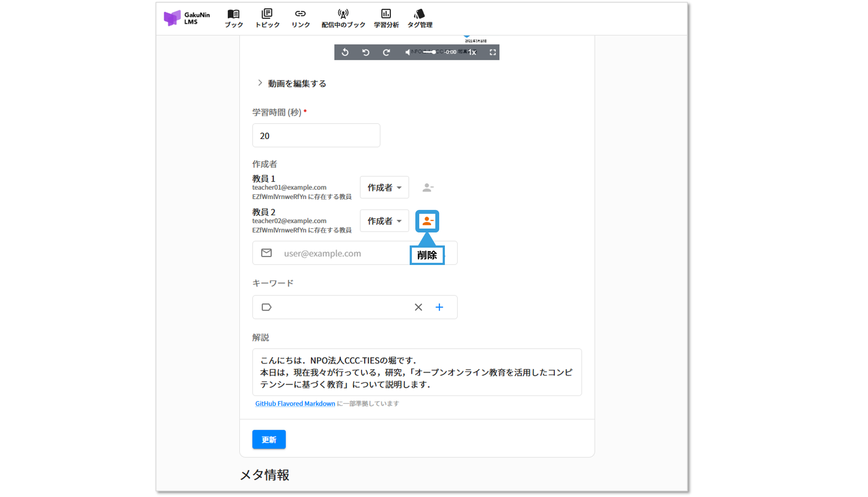
Task: Click the 学習時間 input field
Action: click(x=316, y=136)
